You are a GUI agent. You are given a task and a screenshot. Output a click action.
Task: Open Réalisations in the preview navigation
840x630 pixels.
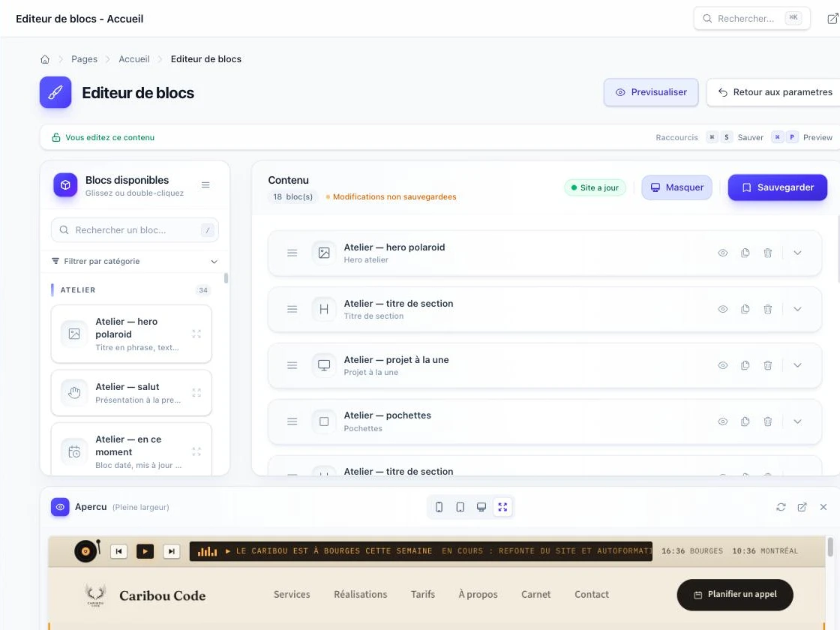coord(361,594)
